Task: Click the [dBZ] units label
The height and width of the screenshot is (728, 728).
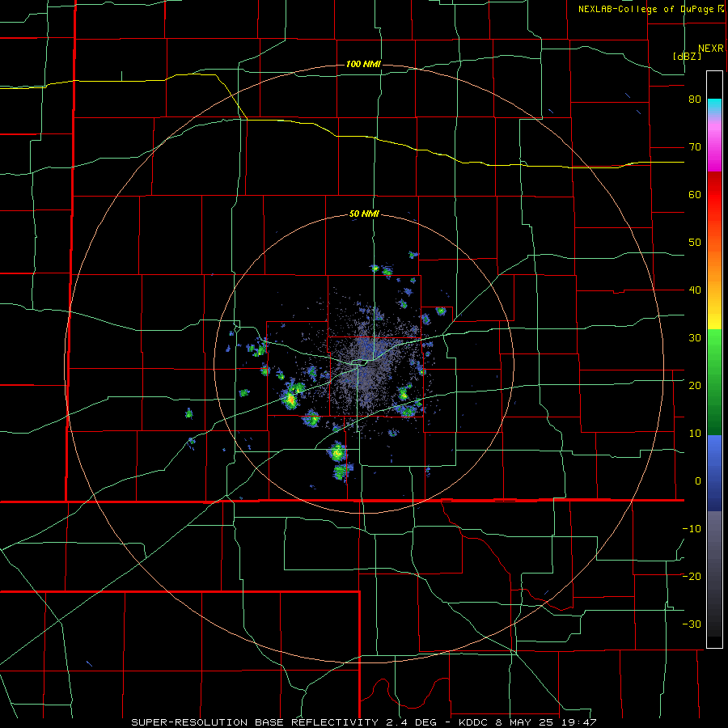Action: pyautogui.click(x=687, y=56)
